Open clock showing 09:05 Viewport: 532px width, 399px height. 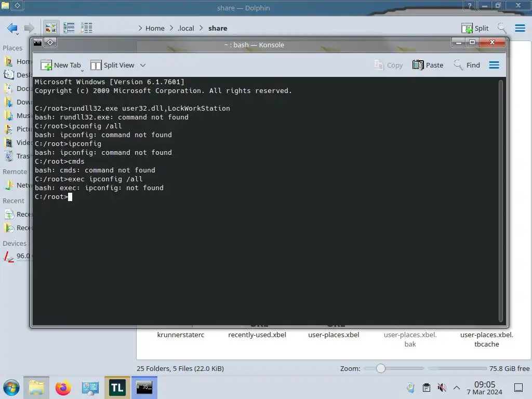[x=485, y=388]
